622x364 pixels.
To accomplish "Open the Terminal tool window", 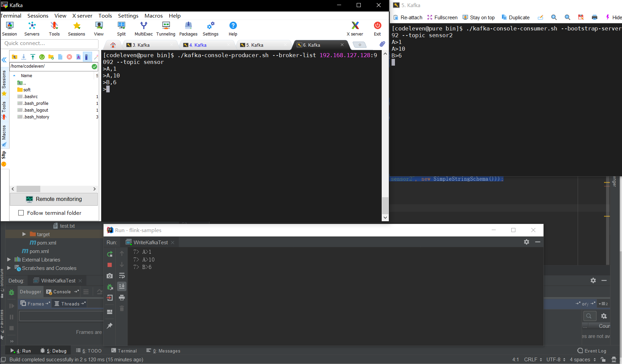I will pyautogui.click(x=124, y=351).
